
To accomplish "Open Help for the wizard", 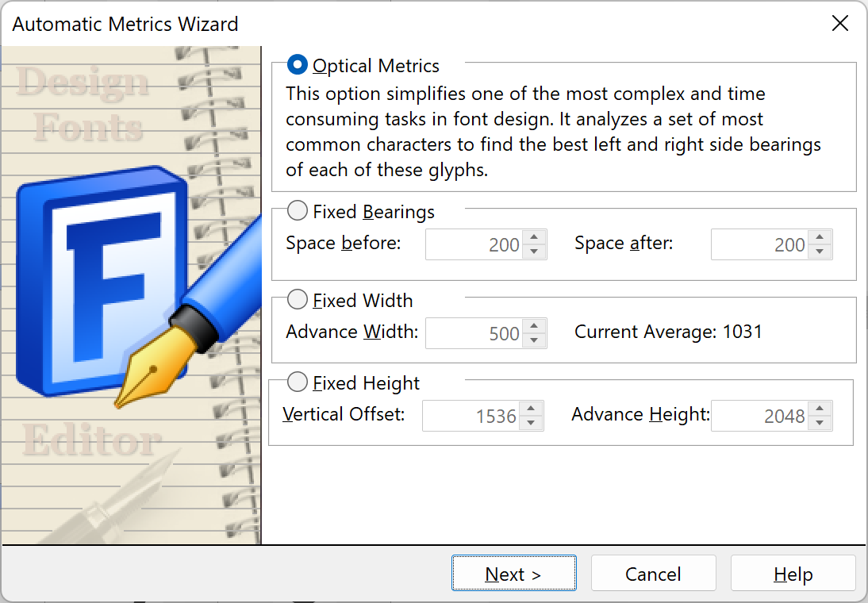I will [x=793, y=573].
